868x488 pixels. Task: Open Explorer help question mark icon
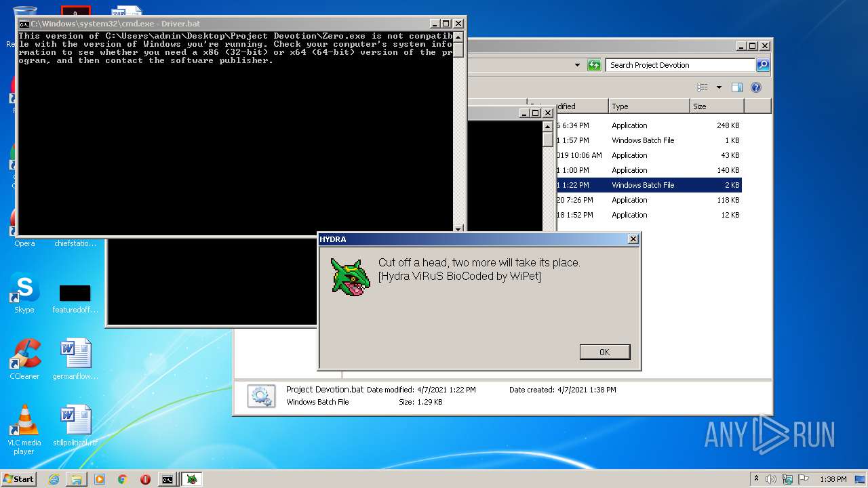[756, 87]
